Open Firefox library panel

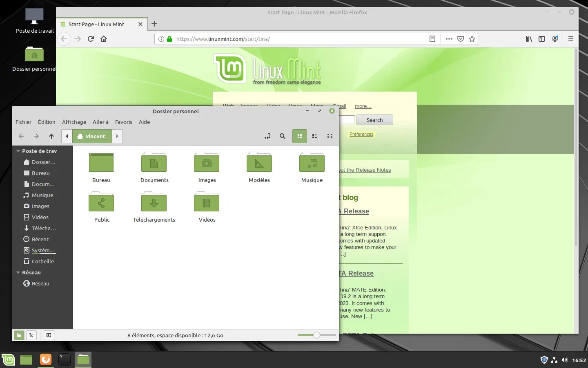pos(529,39)
